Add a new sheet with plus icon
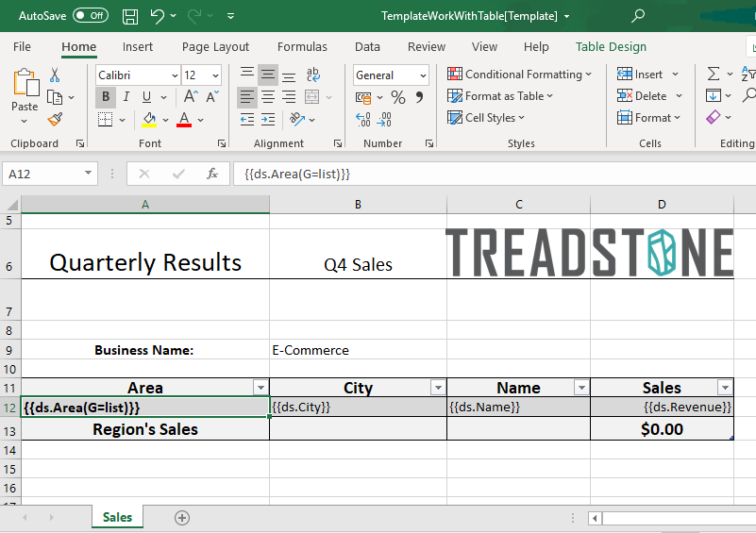This screenshot has width=756, height=533. pyautogui.click(x=182, y=518)
